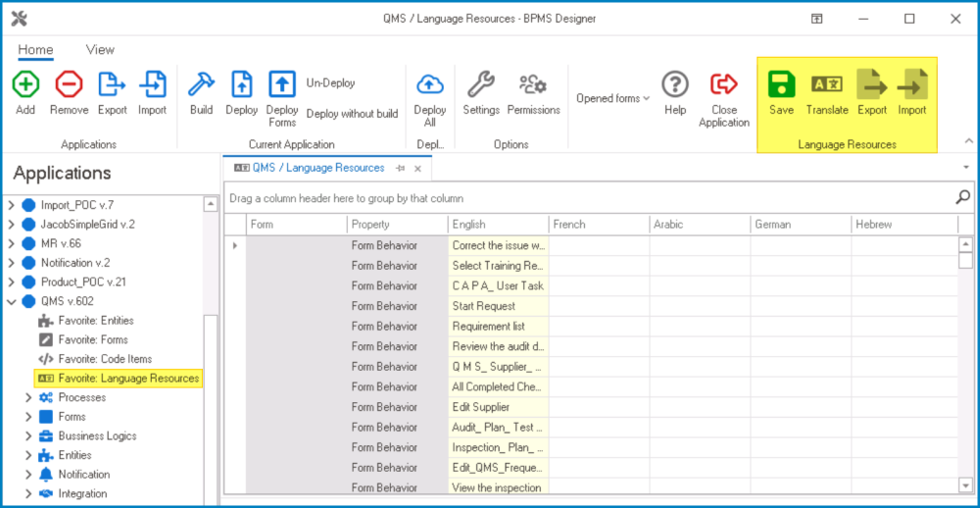Collapse the QMS v.602 application node
This screenshot has width=980, height=508.
tap(12, 301)
